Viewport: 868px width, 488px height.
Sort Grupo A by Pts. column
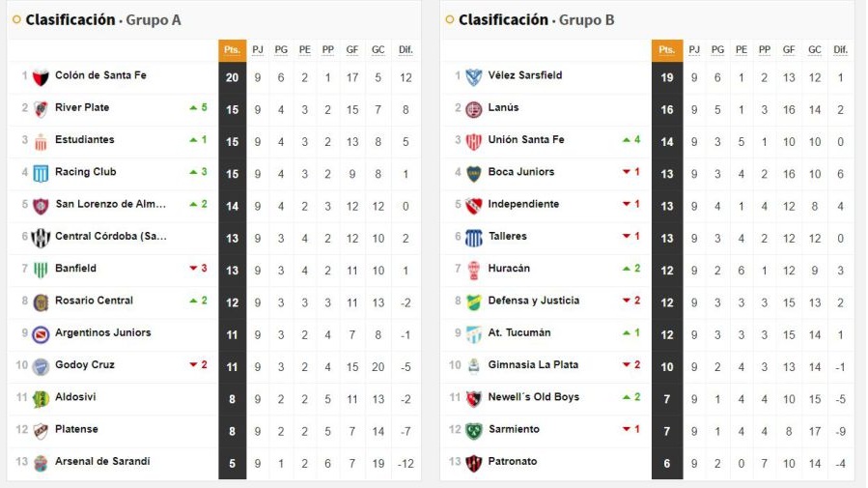[x=232, y=50]
